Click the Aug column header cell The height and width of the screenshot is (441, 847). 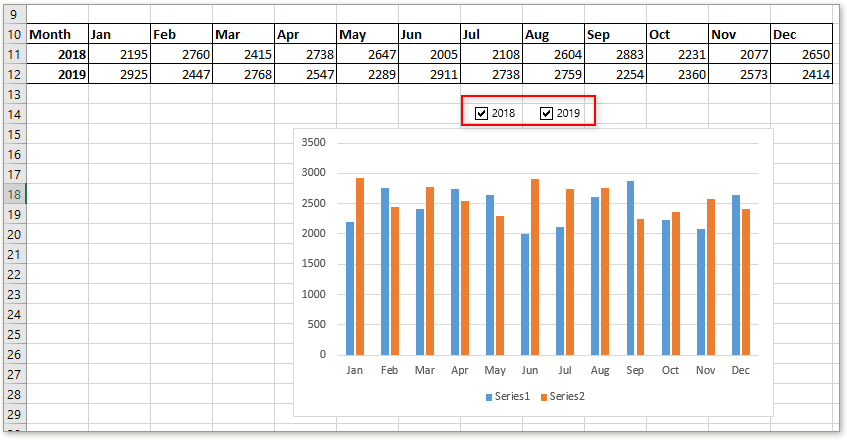click(553, 35)
